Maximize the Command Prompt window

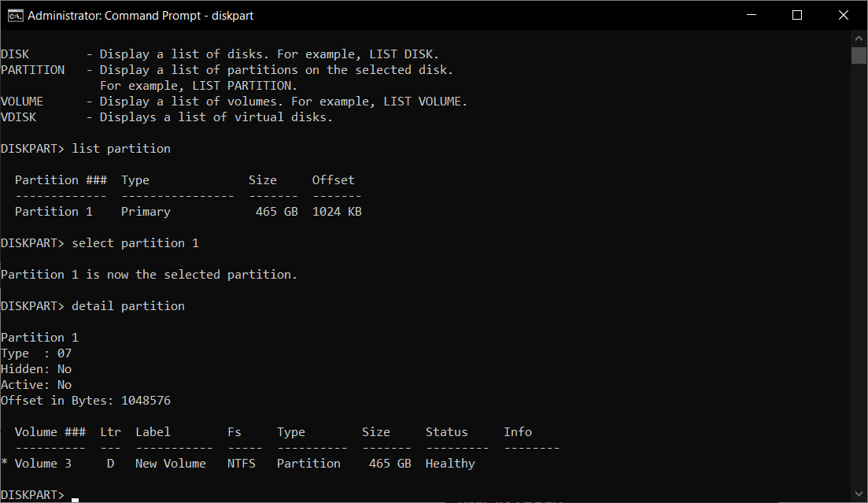point(796,15)
